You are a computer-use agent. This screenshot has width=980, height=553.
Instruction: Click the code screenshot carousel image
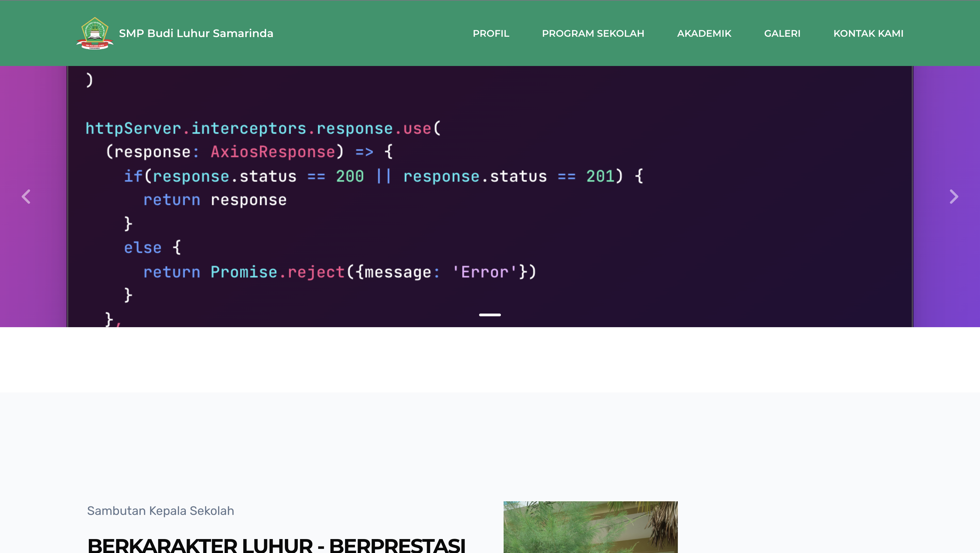490,197
